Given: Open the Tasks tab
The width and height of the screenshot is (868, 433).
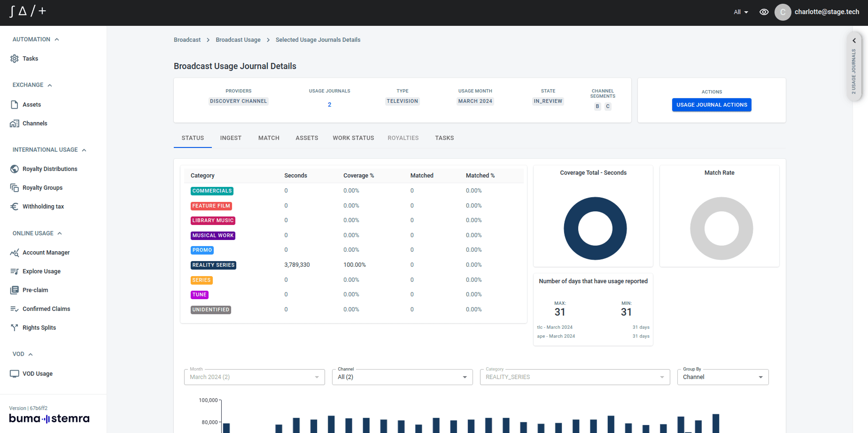Looking at the screenshot, I should point(444,138).
